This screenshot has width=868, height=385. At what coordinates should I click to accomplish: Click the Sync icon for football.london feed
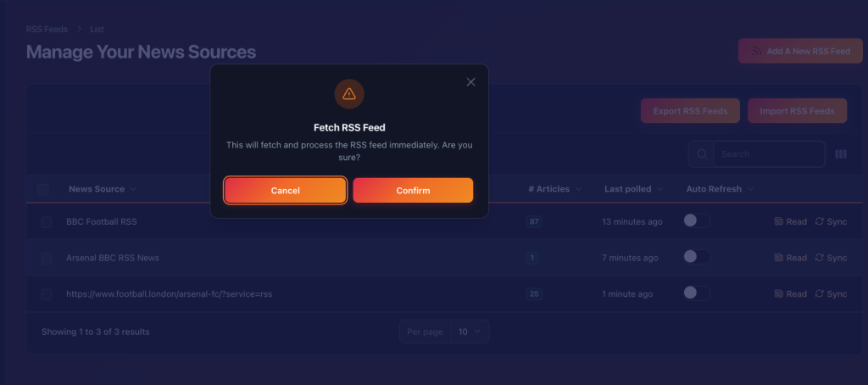tap(820, 294)
